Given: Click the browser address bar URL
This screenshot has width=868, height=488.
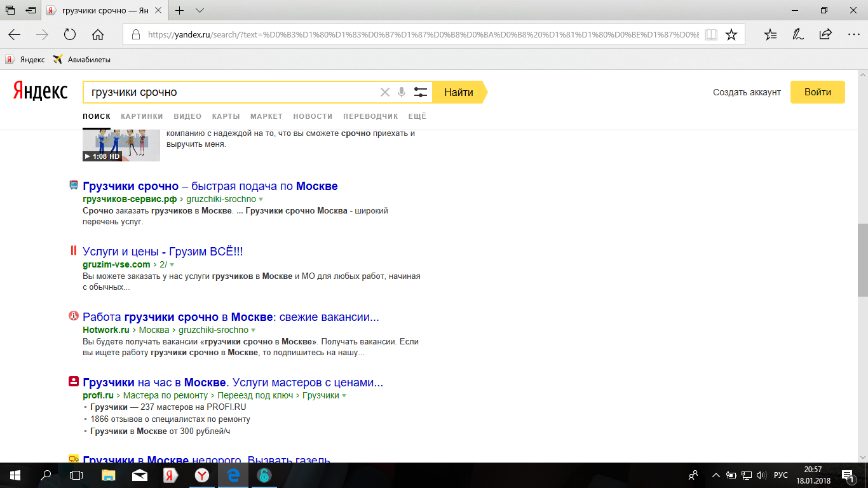Looking at the screenshot, I should point(423,35).
